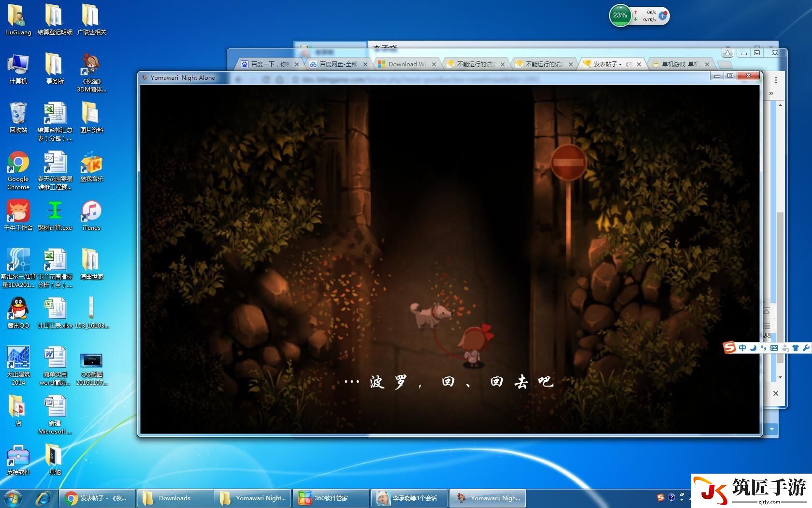The width and height of the screenshot is (812, 508).
Task: Open the LiuGuang desktop folder
Action: [18, 19]
